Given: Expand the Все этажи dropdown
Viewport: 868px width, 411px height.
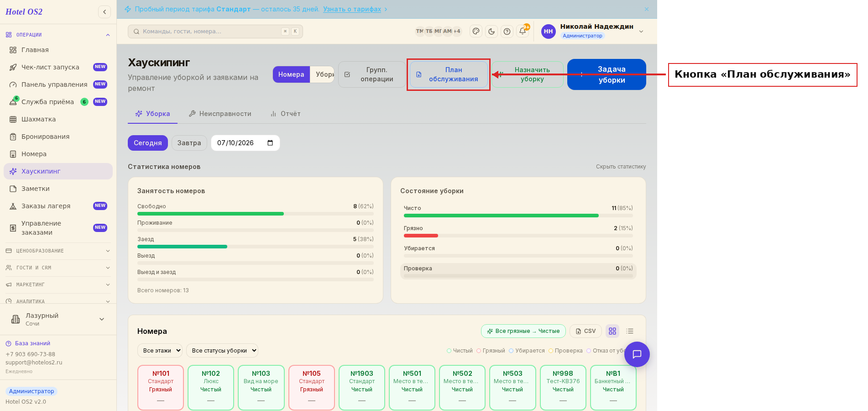Looking at the screenshot, I should coord(160,351).
